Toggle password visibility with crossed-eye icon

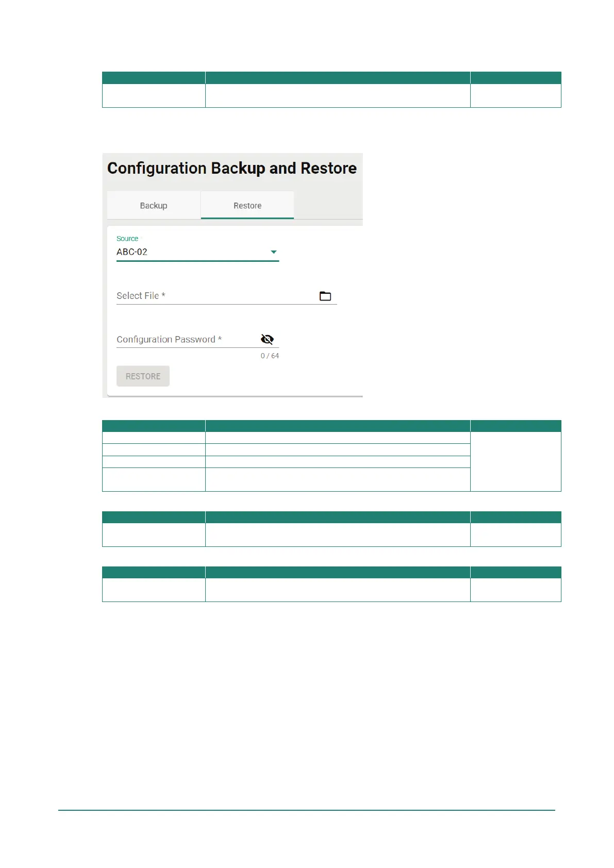tap(267, 339)
